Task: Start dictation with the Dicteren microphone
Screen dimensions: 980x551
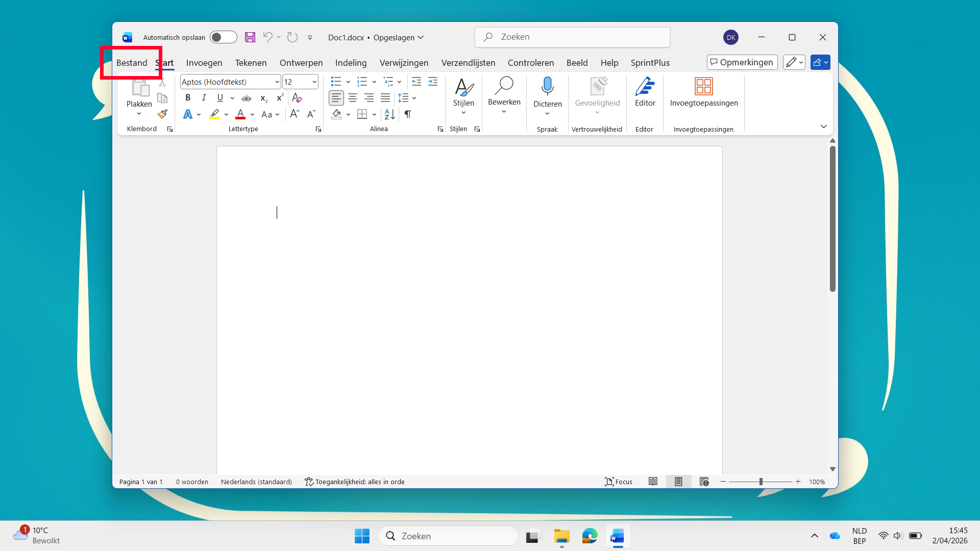Action: pyautogui.click(x=547, y=87)
